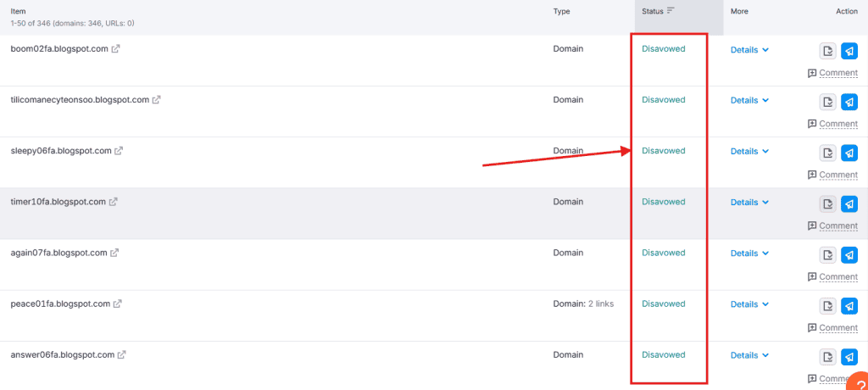Click external link icon next to sleepy06fa.blogspot.com
Image resolution: width=868 pixels, height=390 pixels.
point(119,151)
